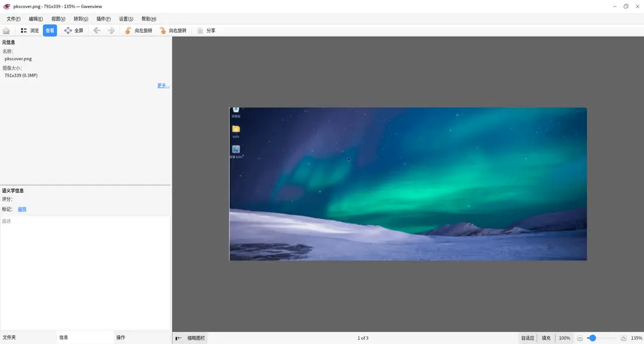Set zoom to 100% button

coord(564,338)
